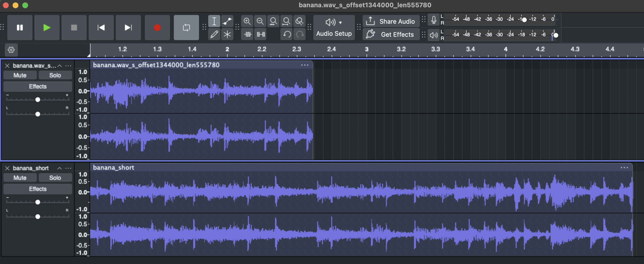This screenshot has height=264, width=644.
Task: Click the Undo arrow icon
Action: (287, 34)
